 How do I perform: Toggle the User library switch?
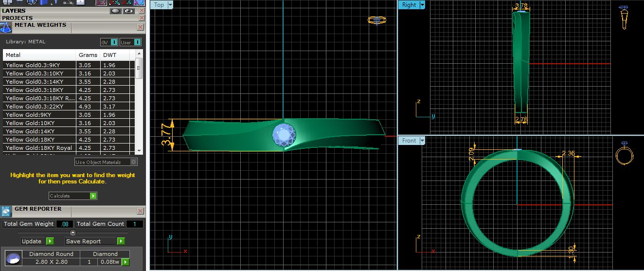[131, 42]
